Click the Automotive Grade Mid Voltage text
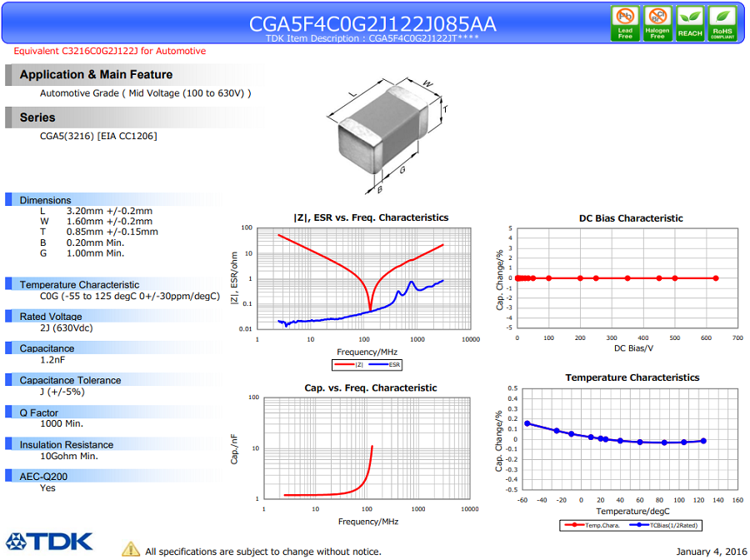Viewport: 750px width, 560px height. 145,93
